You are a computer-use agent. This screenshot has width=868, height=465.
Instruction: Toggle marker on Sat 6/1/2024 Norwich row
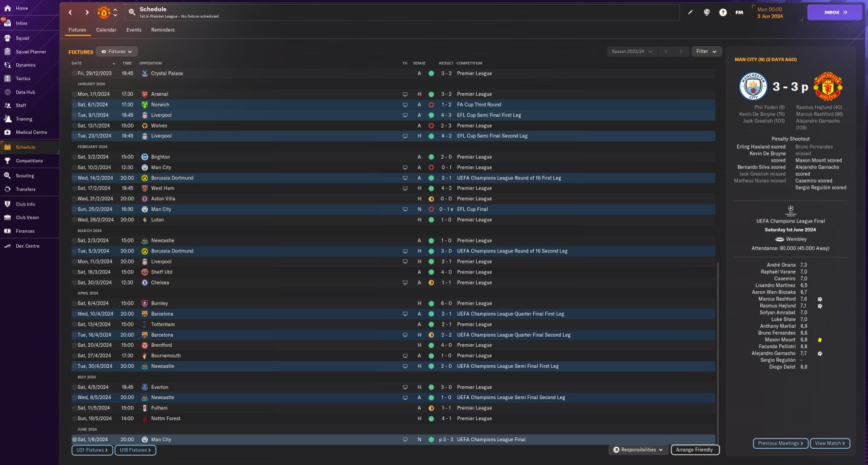74,105
